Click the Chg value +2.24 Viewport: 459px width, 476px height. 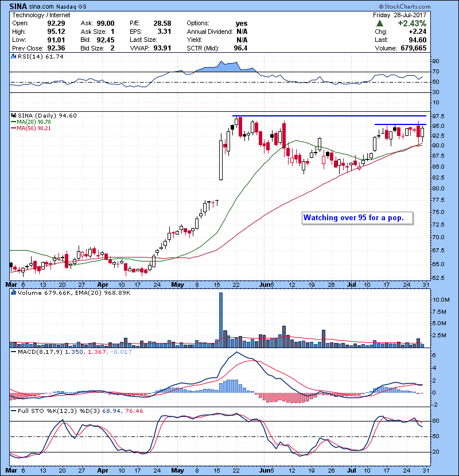pos(417,32)
